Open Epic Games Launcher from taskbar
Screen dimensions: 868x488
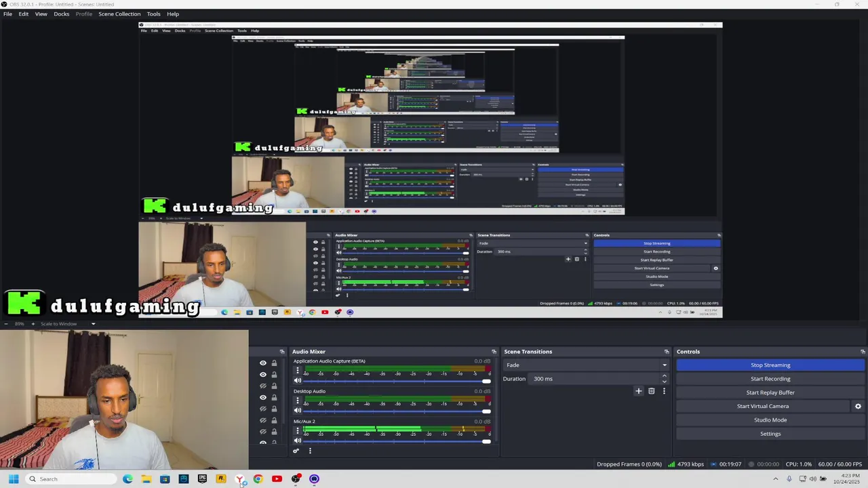click(202, 479)
